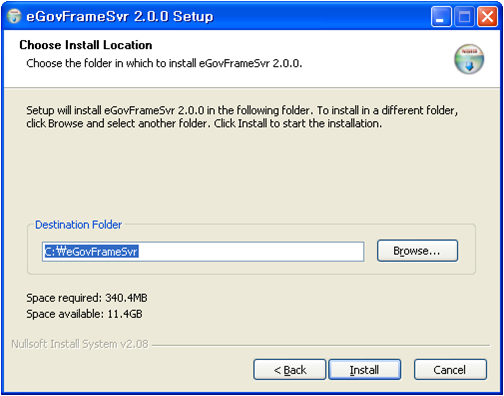
Task: Click the eGovFrameSvr 2.0.0 Setup title text
Action: coord(120,16)
